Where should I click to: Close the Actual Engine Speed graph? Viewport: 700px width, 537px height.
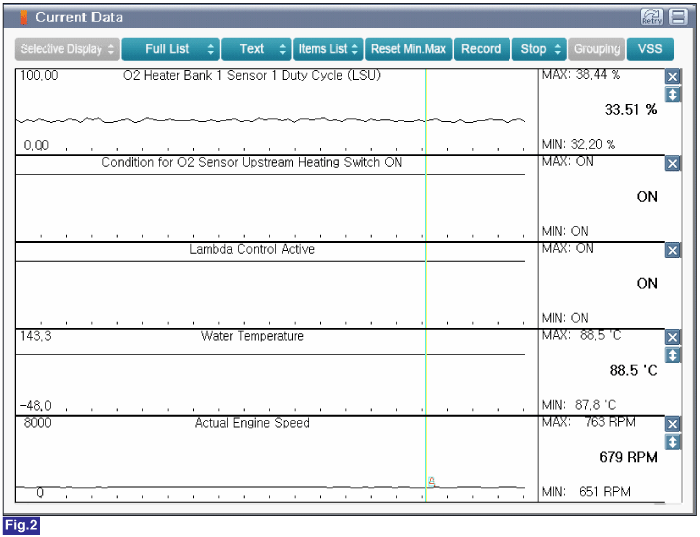(x=672, y=424)
